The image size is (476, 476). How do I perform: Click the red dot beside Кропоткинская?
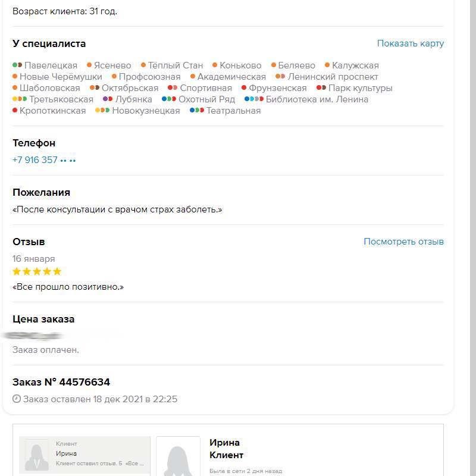coord(15,111)
